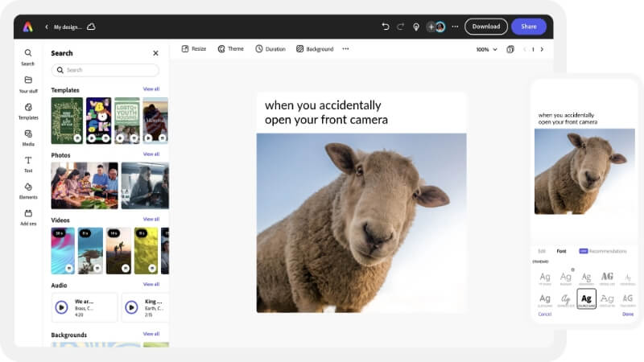Open Duration settings in toolbar
Screen dimensions: 644x362
point(270,49)
